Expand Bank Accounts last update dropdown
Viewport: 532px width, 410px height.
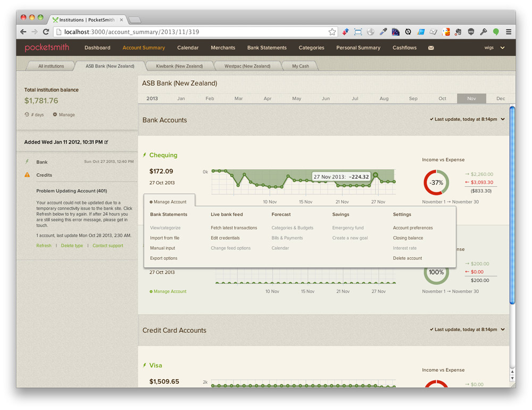tap(503, 120)
